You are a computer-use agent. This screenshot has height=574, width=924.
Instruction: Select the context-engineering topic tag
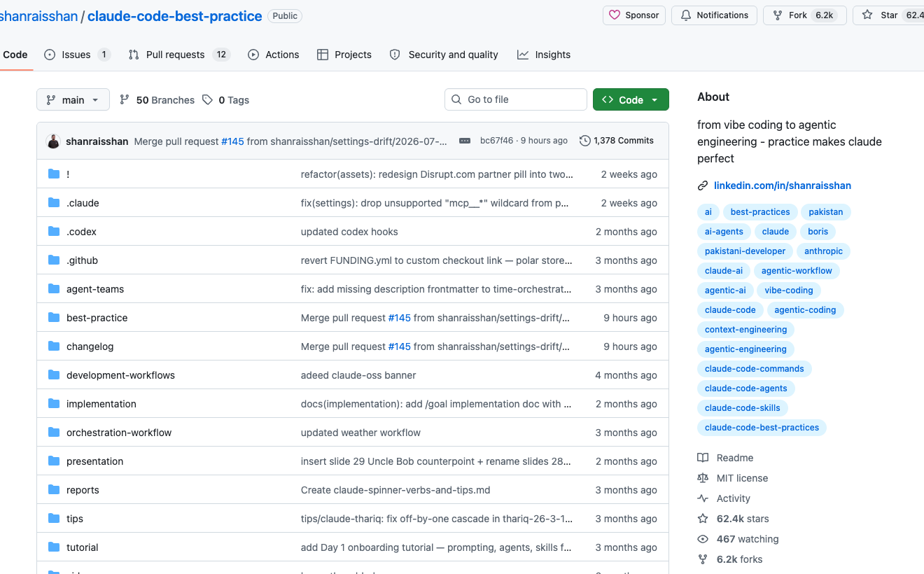point(746,330)
